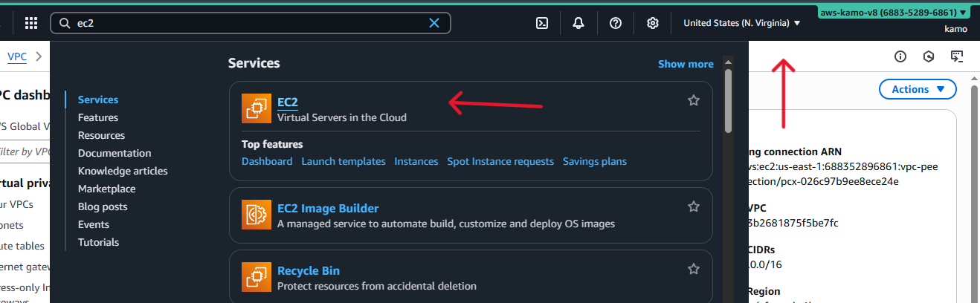This screenshot has height=303, width=980.
Task: Open the settings gear icon
Action: (x=653, y=23)
